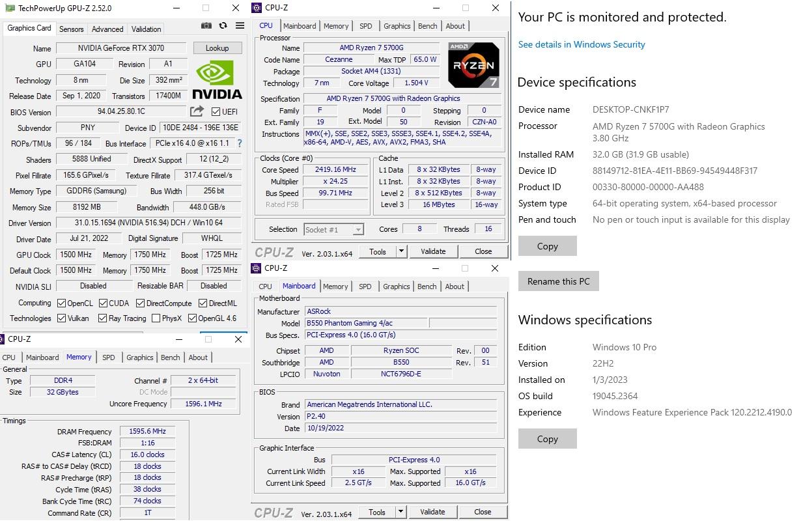The image size is (801, 532).
Task: Capture a screenshot with GPU-Z camera icon
Action: 206,26
